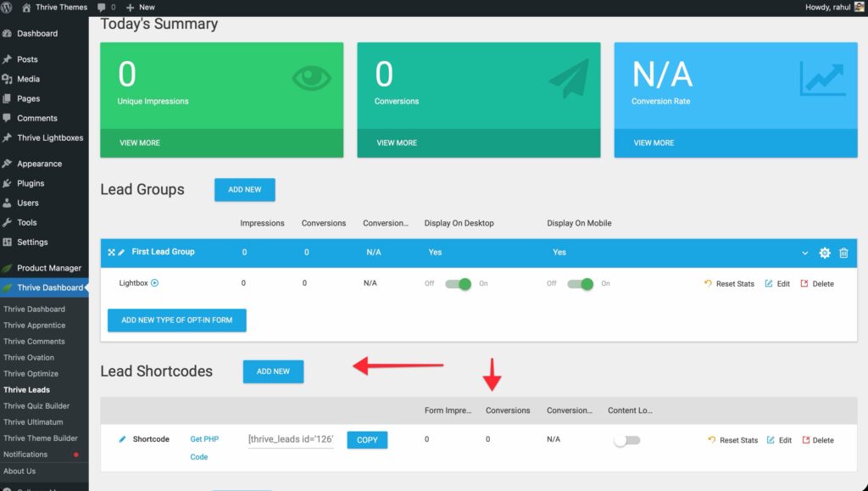
Task: Toggle Lightbox Display On Desktop switch
Action: (459, 284)
